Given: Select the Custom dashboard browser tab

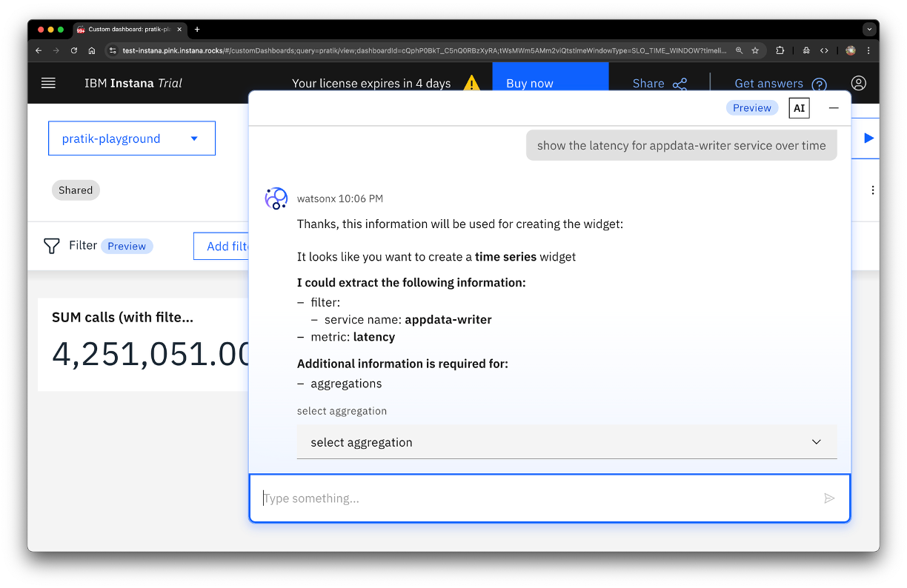Looking at the screenshot, I should (x=130, y=30).
